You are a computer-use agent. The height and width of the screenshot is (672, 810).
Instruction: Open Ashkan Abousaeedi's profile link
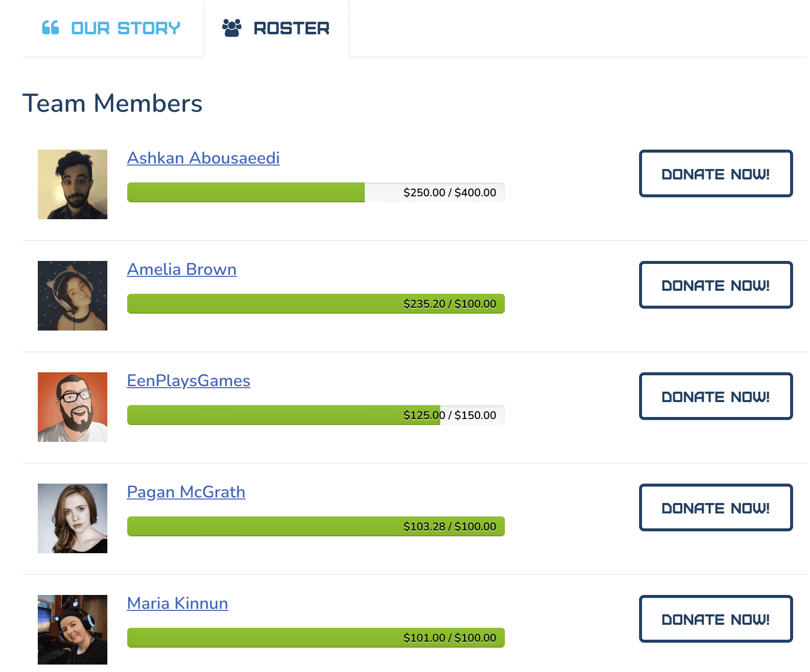tap(203, 158)
